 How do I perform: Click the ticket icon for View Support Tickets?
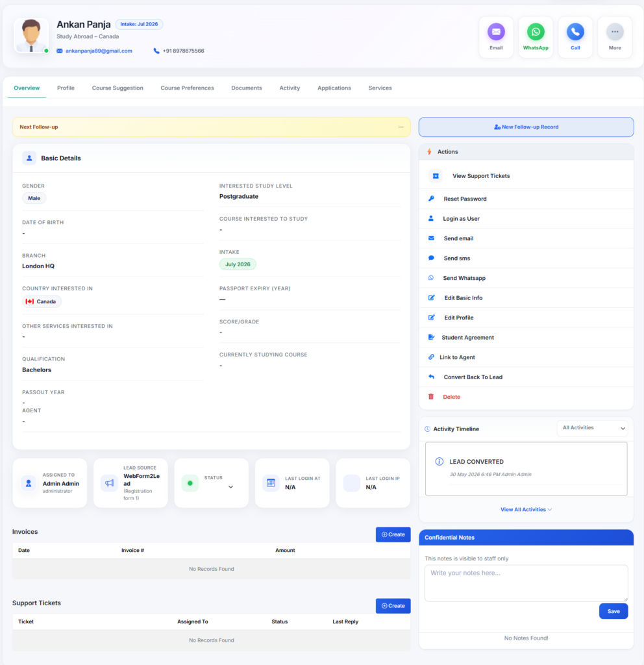pyautogui.click(x=436, y=176)
